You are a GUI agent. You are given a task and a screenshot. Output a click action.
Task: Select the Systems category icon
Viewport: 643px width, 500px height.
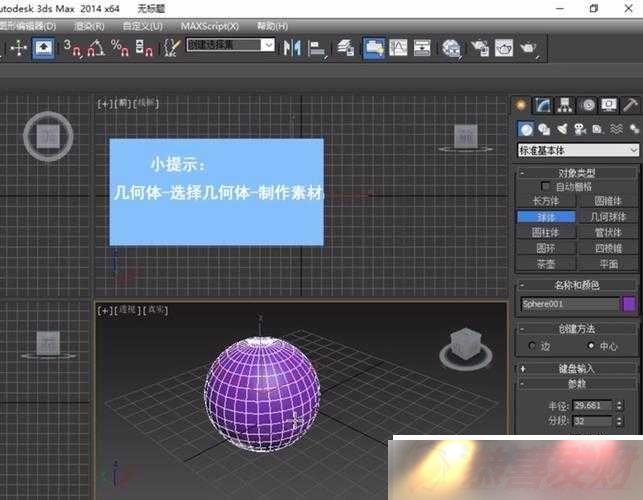point(634,129)
